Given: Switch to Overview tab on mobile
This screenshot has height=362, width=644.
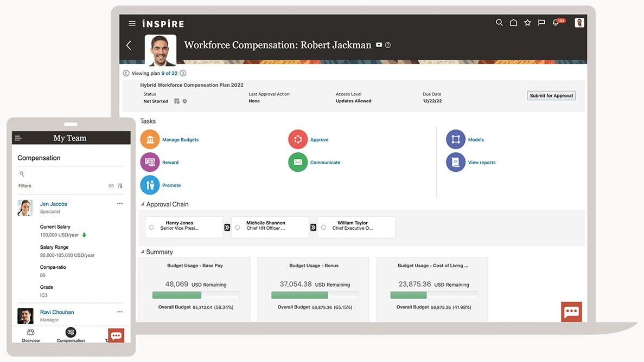Looking at the screenshot, I should [x=31, y=335].
